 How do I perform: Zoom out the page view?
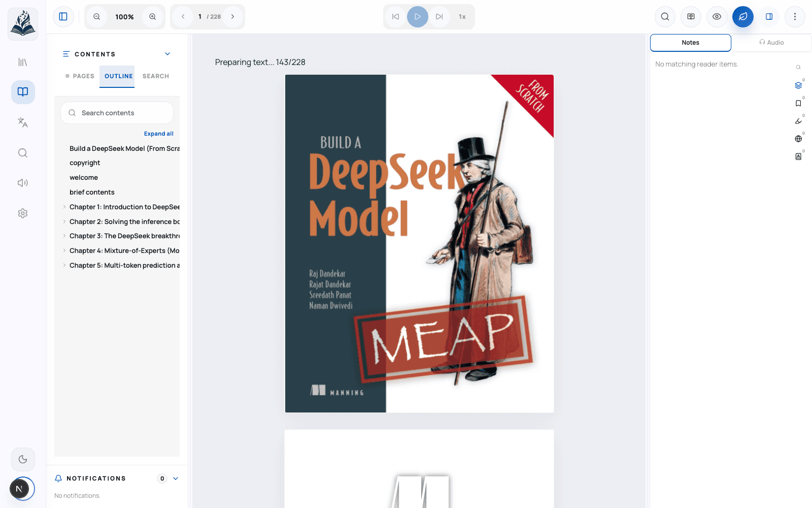pos(96,17)
